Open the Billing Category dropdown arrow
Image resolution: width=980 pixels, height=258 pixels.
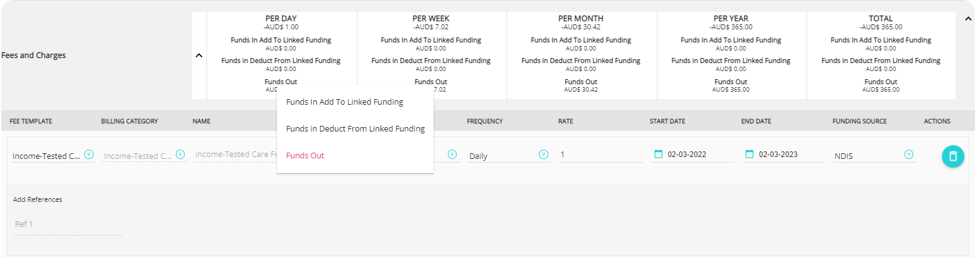point(180,155)
